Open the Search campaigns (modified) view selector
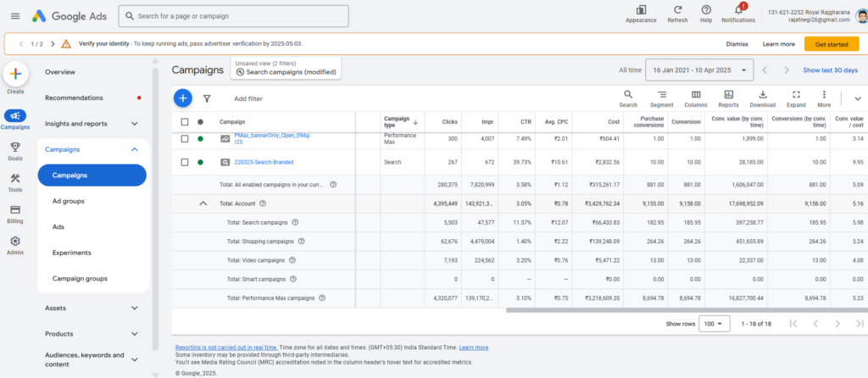The image size is (868, 378). (x=286, y=68)
